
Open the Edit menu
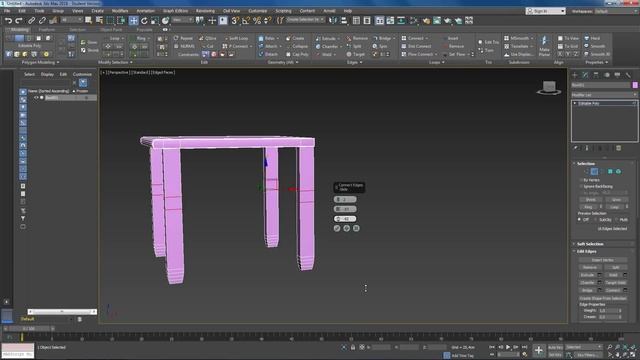tap(22, 11)
